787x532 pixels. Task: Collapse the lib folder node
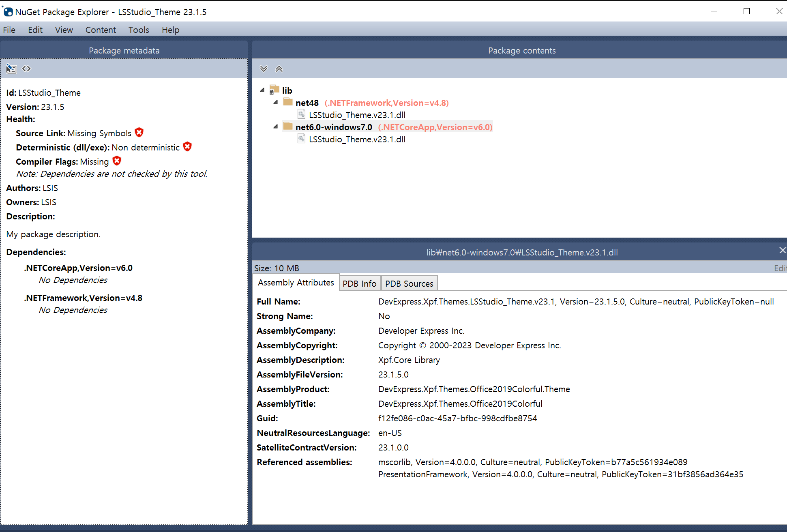point(262,90)
